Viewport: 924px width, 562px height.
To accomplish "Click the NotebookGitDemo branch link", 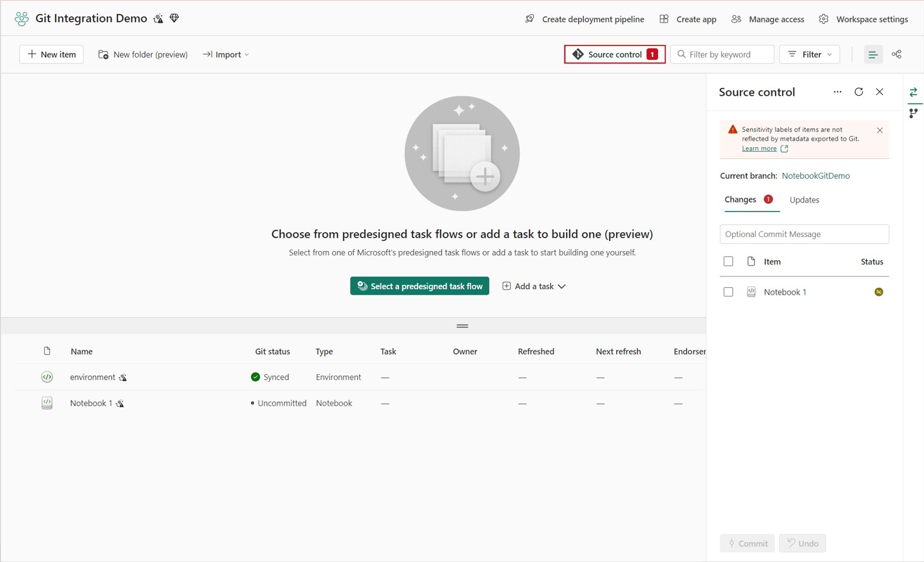I will (816, 176).
